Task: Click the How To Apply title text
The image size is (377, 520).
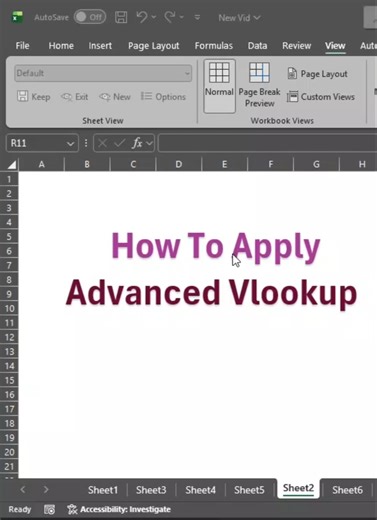Action: click(x=215, y=247)
